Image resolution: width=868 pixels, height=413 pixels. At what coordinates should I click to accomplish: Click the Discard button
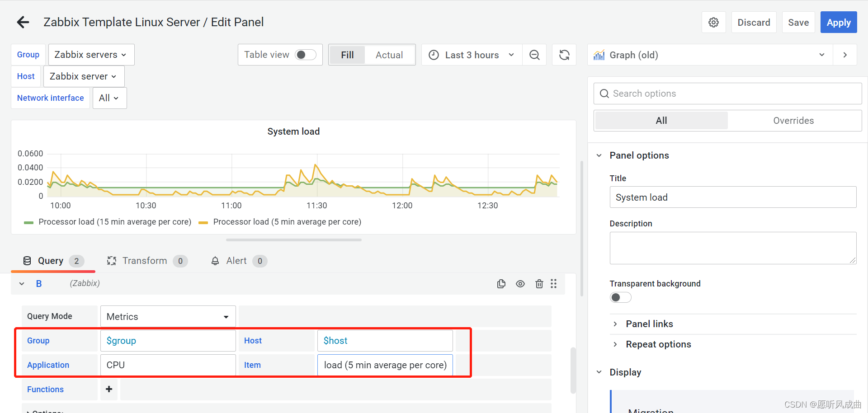pos(754,22)
